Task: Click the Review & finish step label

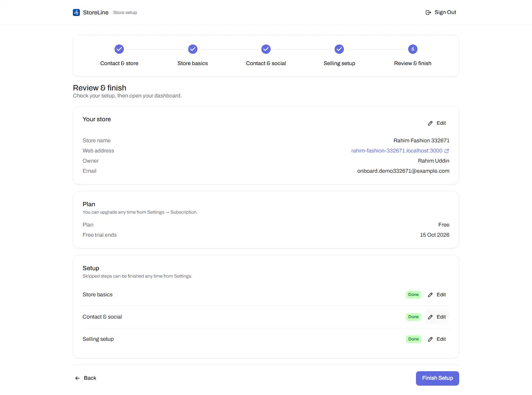Action: click(413, 64)
